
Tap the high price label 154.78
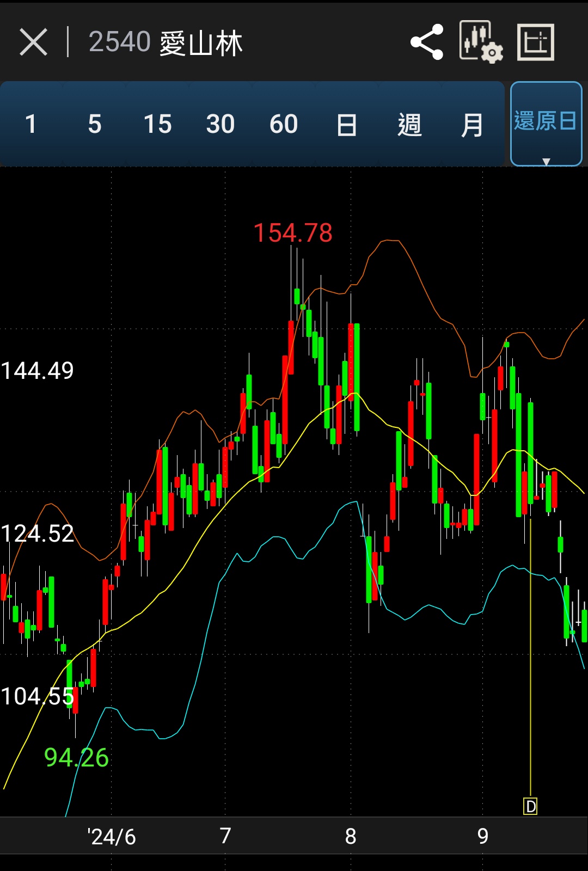293,233
